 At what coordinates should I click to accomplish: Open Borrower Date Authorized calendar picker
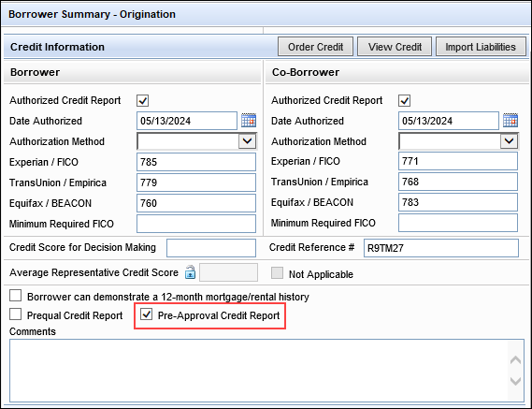[249, 121]
